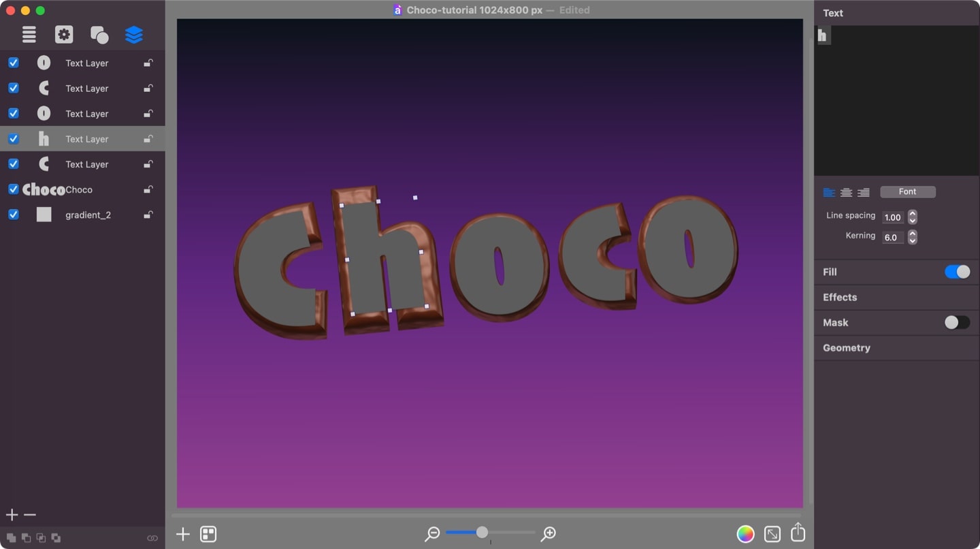Viewport: 980px width, 549px height.
Task: Expand the Effects section
Action: (839, 297)
